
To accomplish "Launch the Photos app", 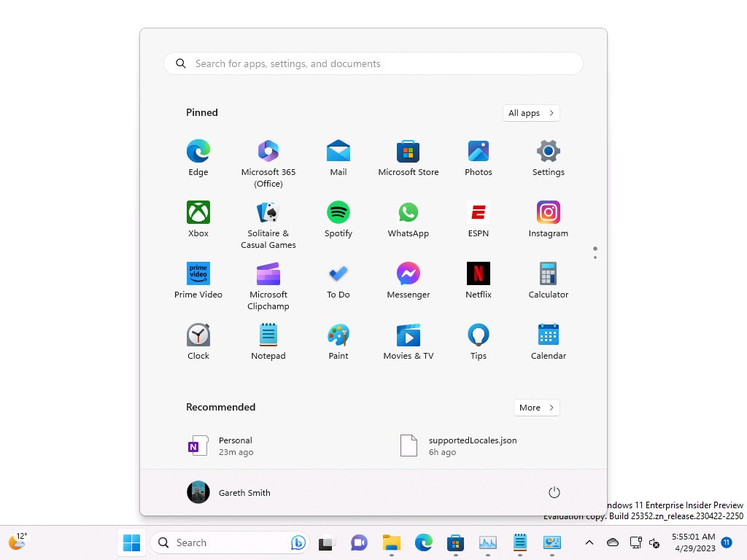I will [x=479, y=158].
